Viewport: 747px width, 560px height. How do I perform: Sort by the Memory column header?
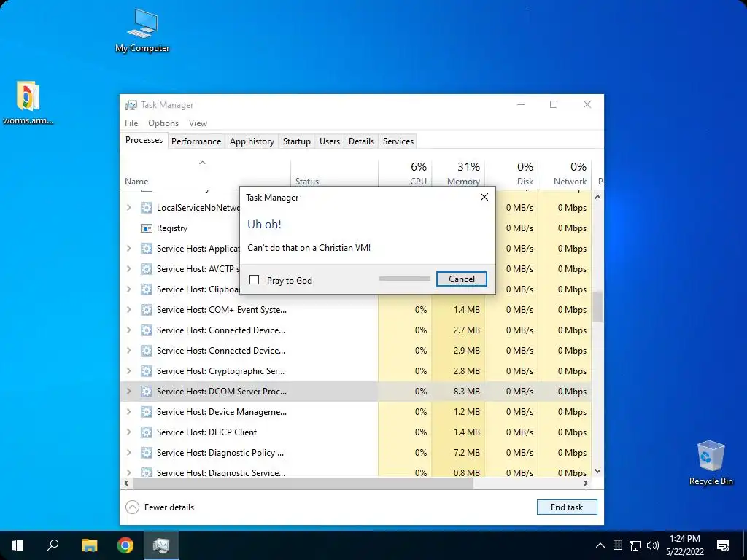(x=458, y=174)
